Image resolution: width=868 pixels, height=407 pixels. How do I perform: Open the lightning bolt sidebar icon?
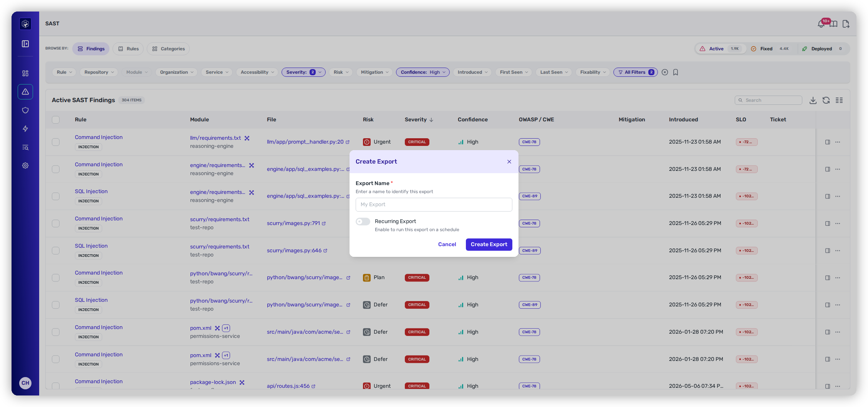(x=25, y=129)
